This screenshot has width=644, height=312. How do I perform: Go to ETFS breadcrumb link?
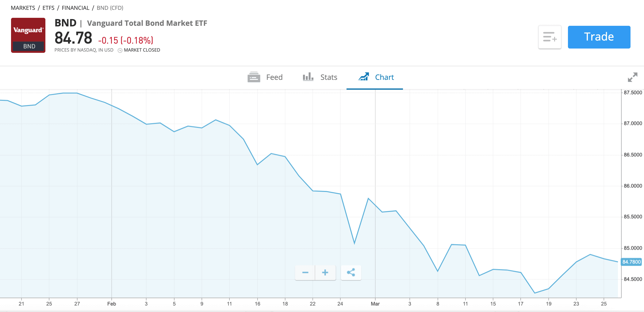48,8
